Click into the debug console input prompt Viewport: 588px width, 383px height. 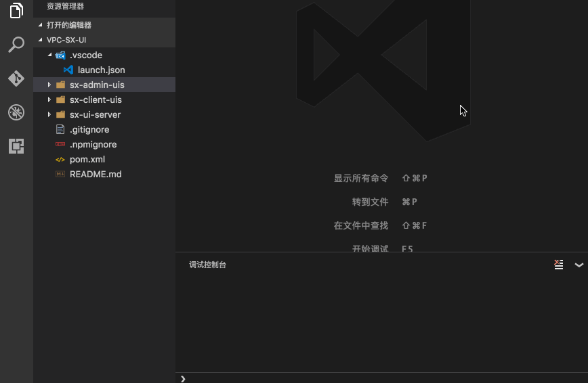click(382, 378)
